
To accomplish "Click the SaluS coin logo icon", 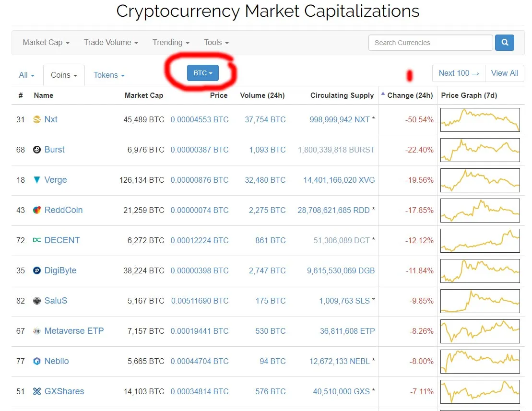I will (x=36, y=300).
